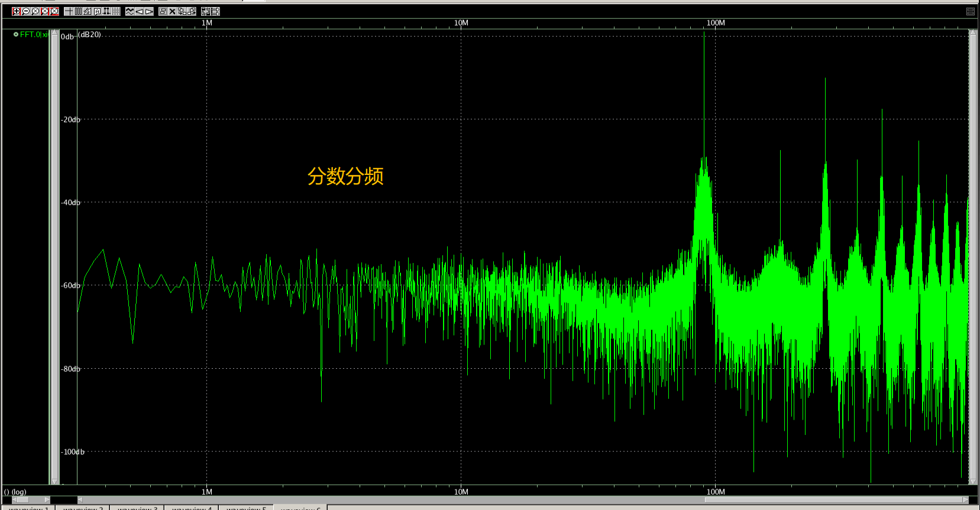Switch to the waveview 5 tab
Screen dimensions: 980x510
pos(245,508)
